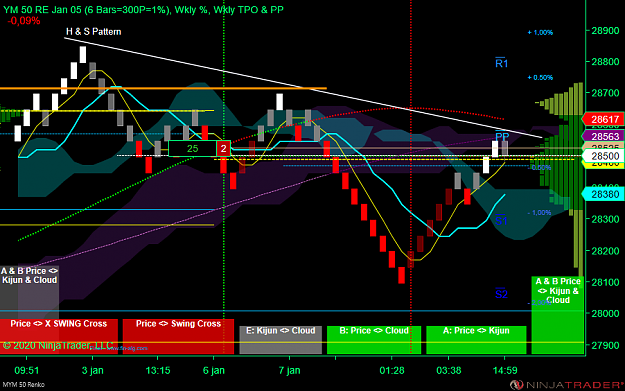Click the red box showing 2
The width and height of the screenshot is (625, 391).
click(224, 149)
